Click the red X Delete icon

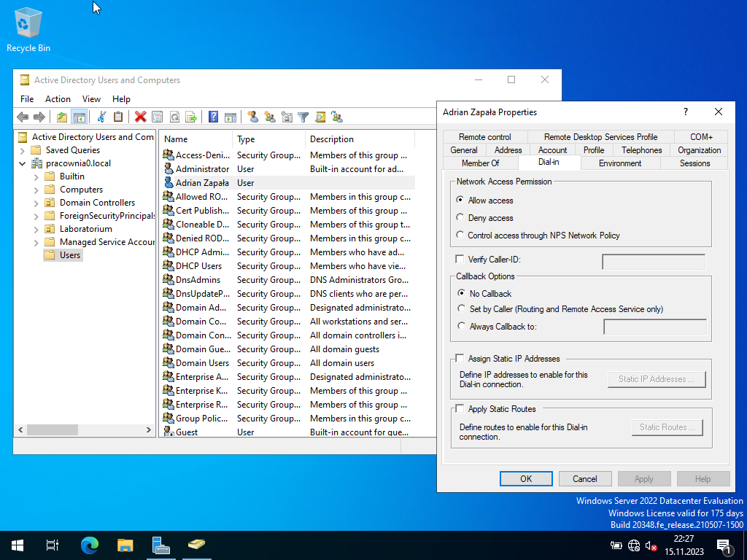pos(140,117)
